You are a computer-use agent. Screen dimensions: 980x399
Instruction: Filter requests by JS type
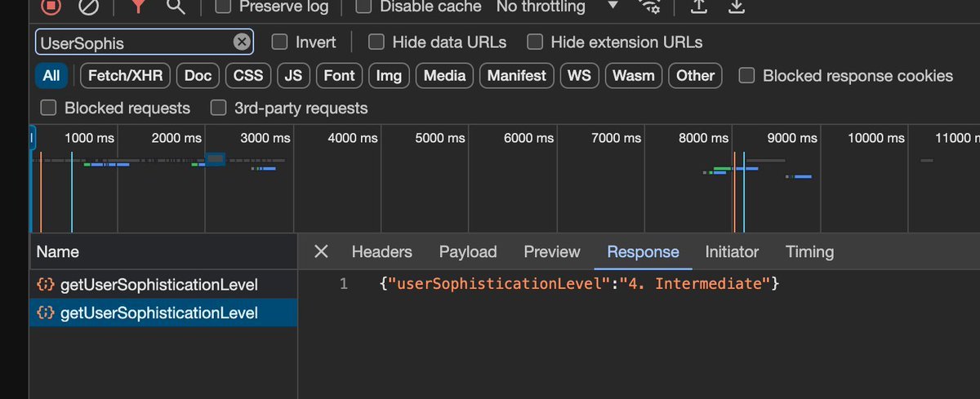(x=293, y=76)
